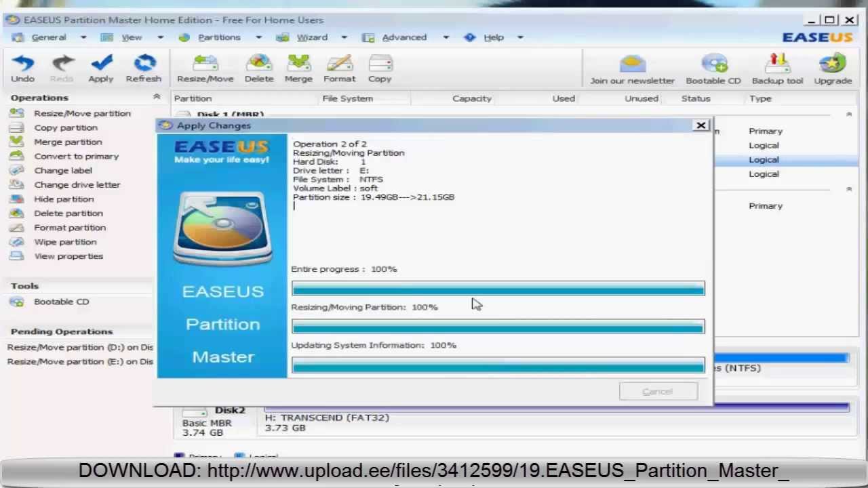This screenshot has width=868, height=488.
Task: Click the Backup tool icon
Action: pos(777,65)
